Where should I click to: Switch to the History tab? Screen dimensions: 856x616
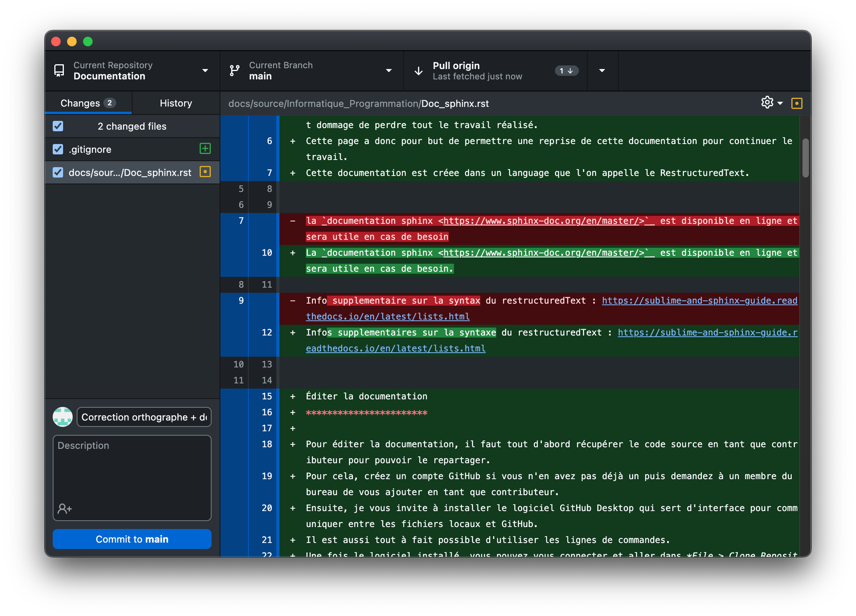click(176, 103)
